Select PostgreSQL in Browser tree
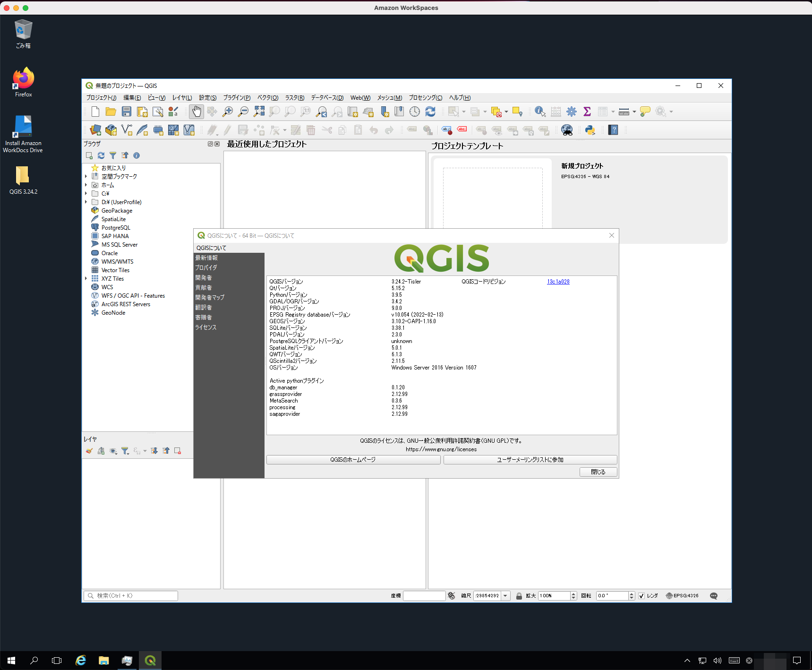 (116, 228)
